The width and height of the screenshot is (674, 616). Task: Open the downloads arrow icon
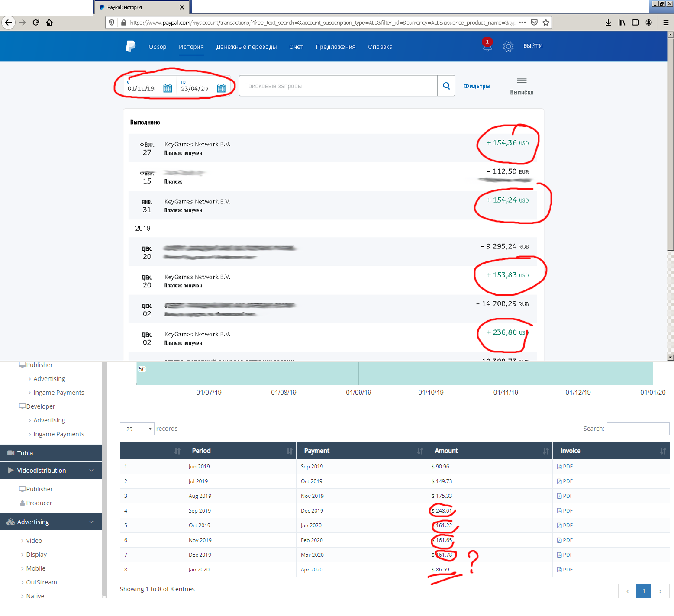[608, 23]
